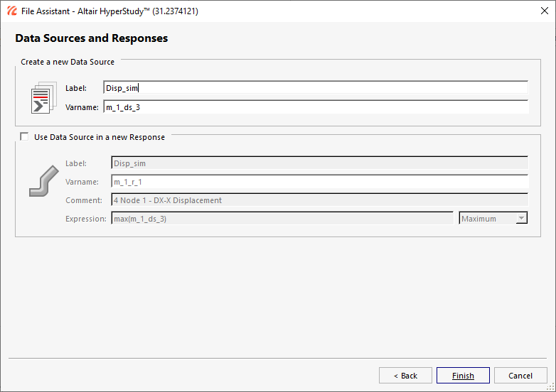
Task: Click the response Varname field m_1_r_1
Action: 319,182
